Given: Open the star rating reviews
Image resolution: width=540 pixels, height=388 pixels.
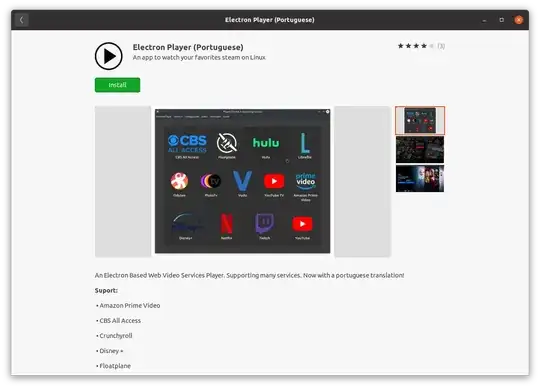Looking at the screenshot, I should 416,46.
